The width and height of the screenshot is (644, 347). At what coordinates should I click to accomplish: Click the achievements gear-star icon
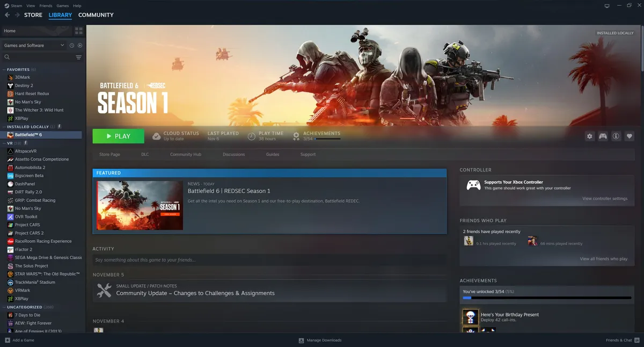296,136
